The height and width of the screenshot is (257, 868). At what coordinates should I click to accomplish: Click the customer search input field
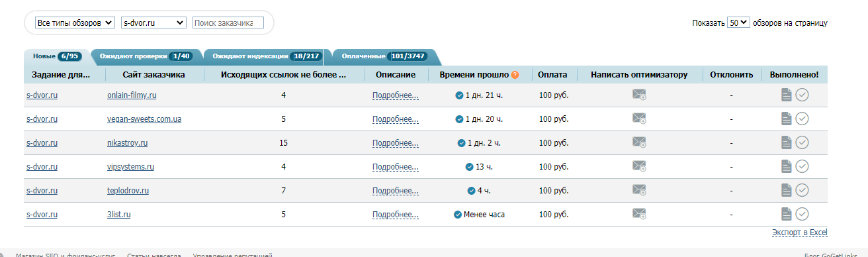click(228, 23)
